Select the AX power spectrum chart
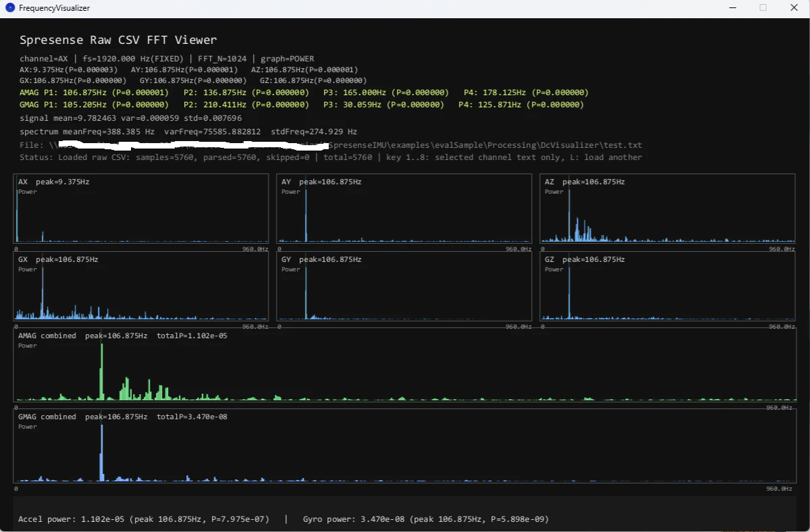This screenshot has height=532, width=810. pyautogui.click(x=141, y=209)
